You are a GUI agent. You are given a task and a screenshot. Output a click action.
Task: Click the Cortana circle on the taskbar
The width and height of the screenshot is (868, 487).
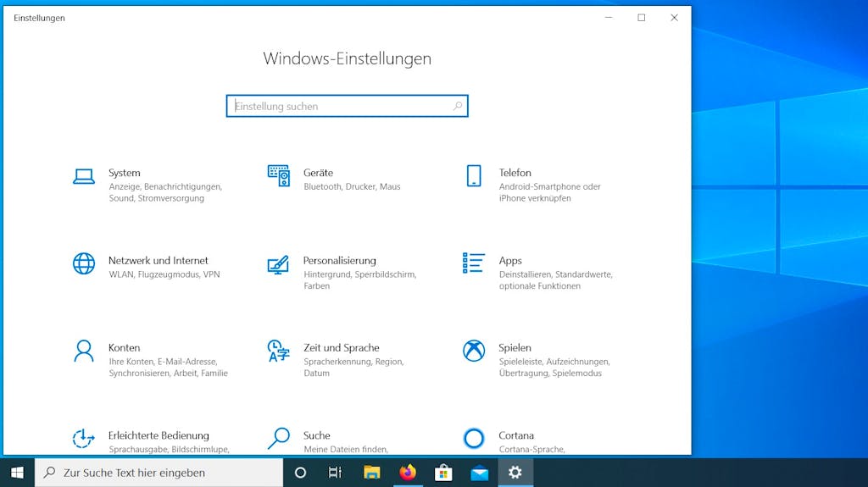[300, 473]
